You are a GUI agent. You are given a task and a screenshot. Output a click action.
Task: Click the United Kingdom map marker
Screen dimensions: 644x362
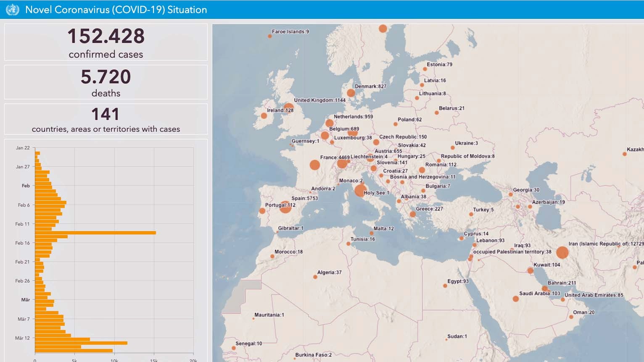(288, 108)
